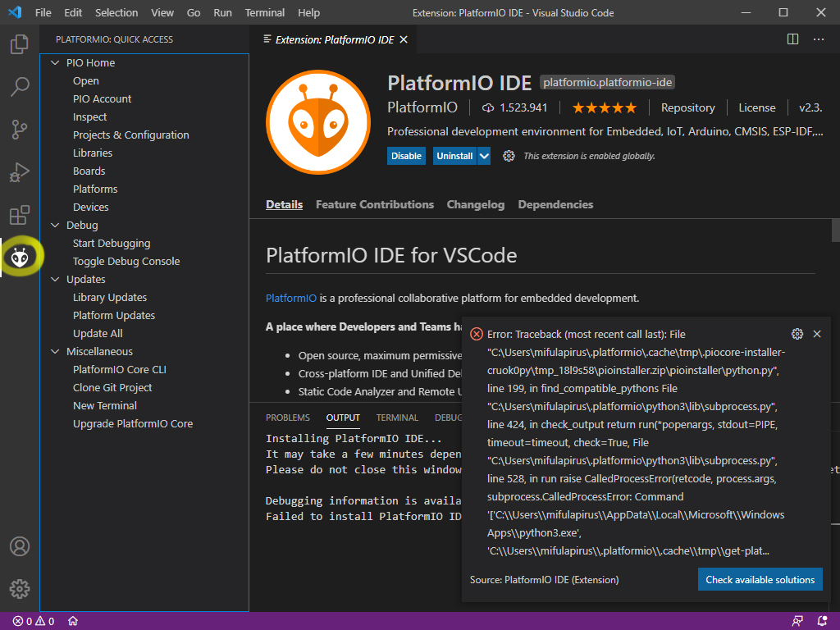Viewport: 840px width, 630px height.
Task: Open the editor More Actions ellipsis menu
Action: [819, 39]
